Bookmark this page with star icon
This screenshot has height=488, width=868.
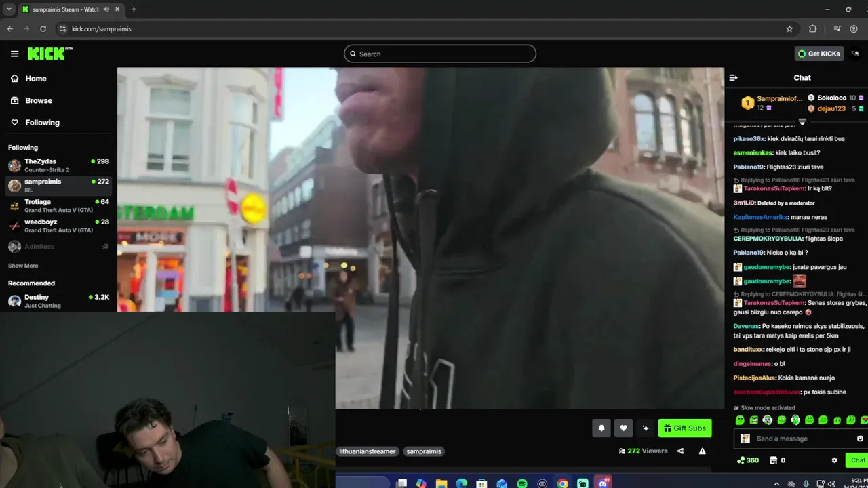789,29
